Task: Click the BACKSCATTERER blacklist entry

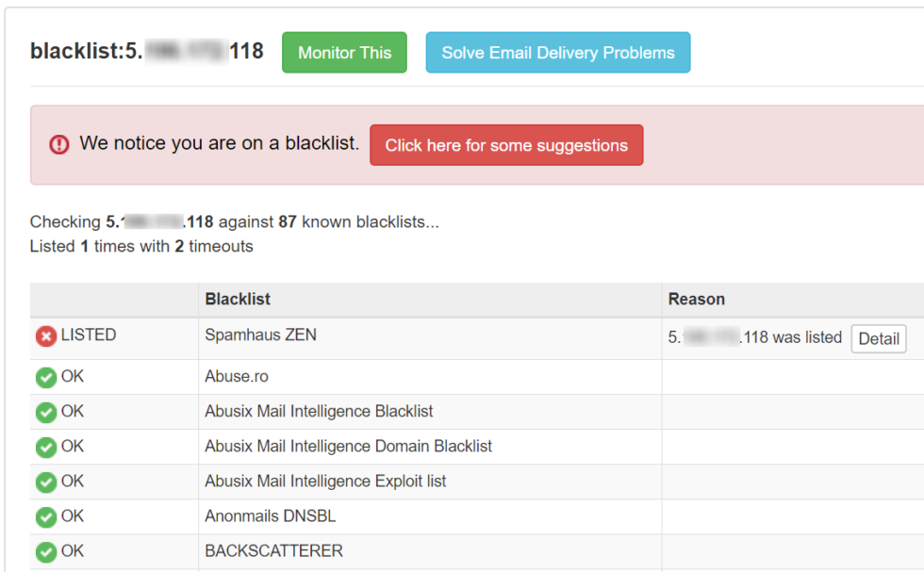Action: coord(273,551)
